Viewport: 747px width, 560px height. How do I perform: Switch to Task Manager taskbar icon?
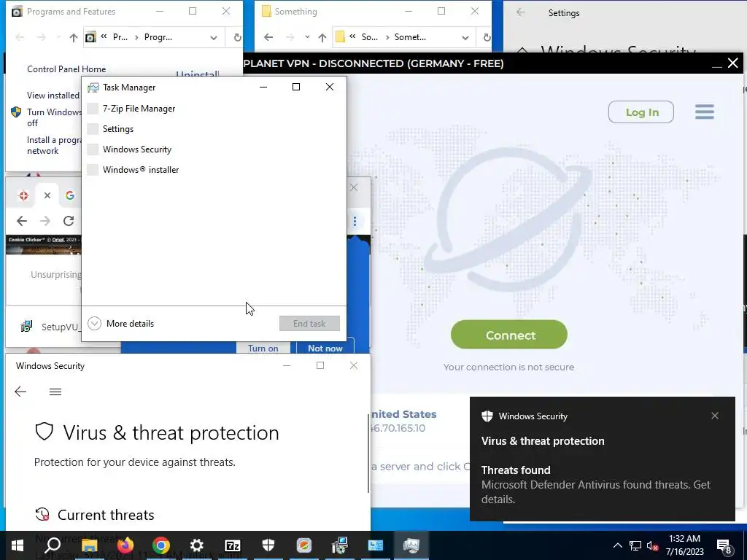[x=411, y=545]
